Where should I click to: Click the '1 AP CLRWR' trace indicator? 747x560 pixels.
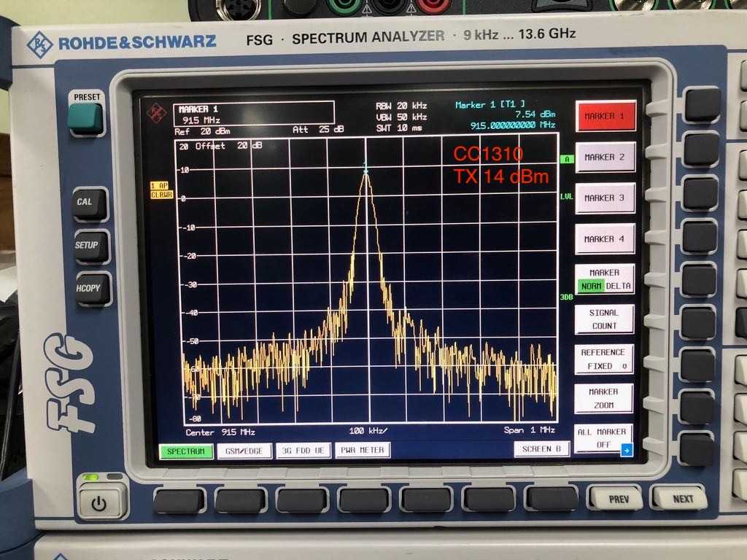pyautogui.click(x=161, y=190)
